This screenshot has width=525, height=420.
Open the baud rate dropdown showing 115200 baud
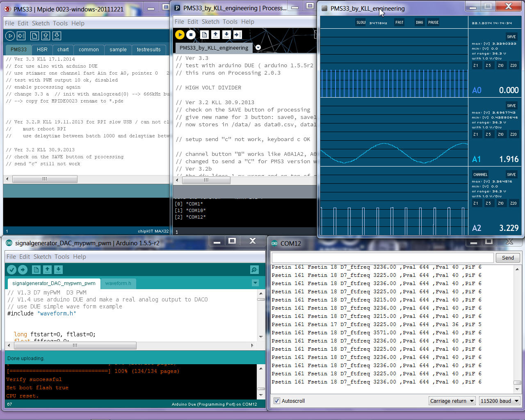tap(500, 401)
